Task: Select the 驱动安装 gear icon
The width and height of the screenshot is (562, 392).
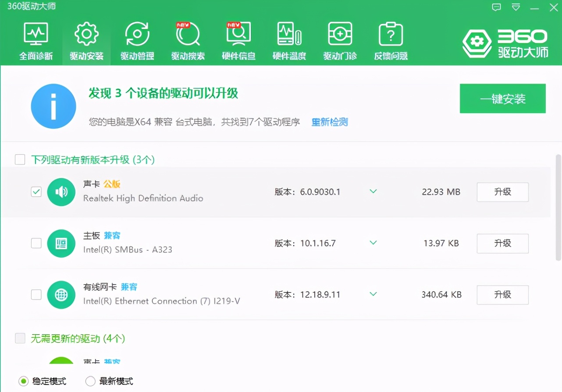Action: coord(86,34)
